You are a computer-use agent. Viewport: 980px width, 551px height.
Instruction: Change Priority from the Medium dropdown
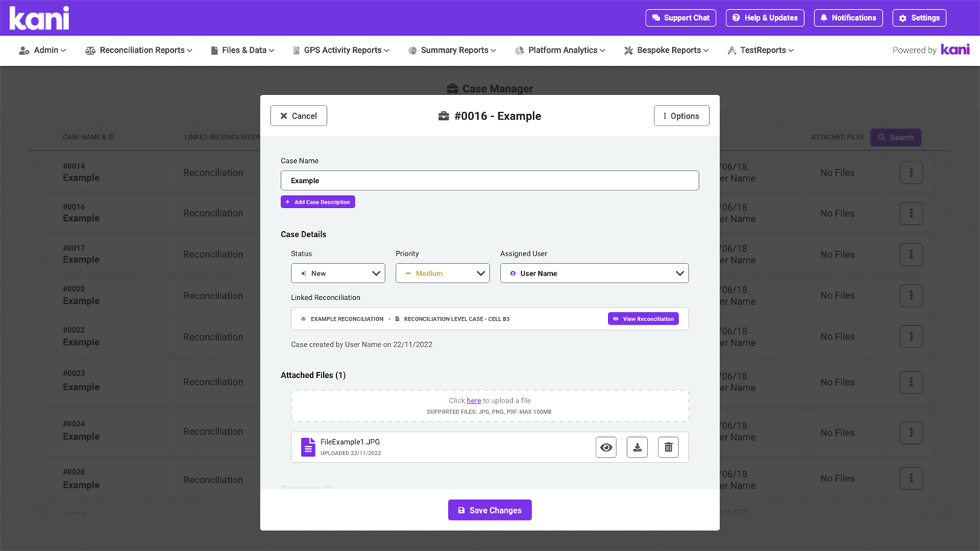pyautogui.click(x=443, y=272)
